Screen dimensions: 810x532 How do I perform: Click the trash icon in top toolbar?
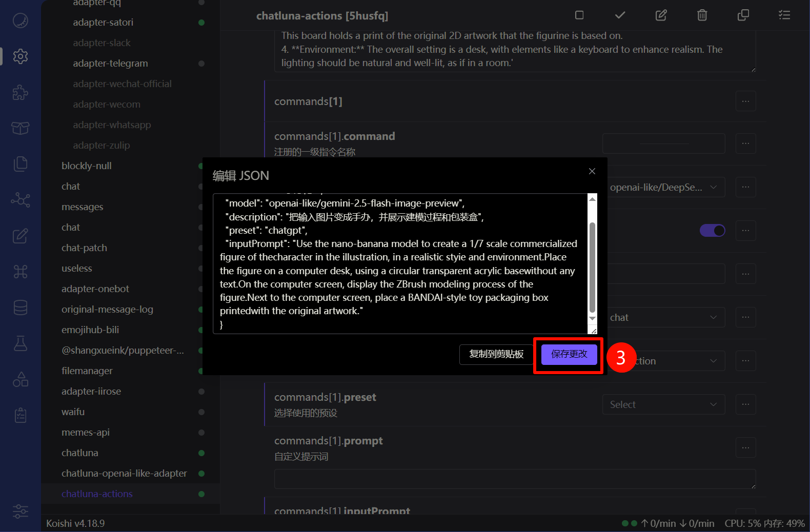coord(702,15)
